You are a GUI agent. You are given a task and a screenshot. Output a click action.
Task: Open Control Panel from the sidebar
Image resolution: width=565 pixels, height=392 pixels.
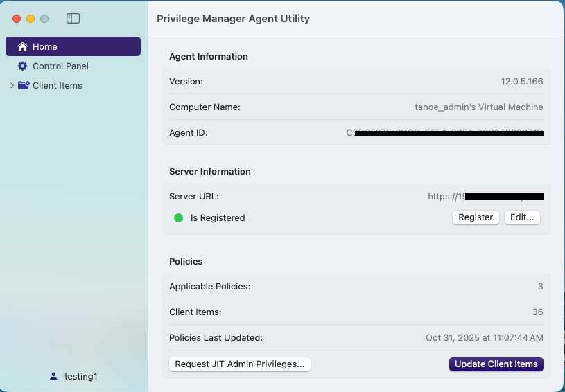click(x=60, y=66)
